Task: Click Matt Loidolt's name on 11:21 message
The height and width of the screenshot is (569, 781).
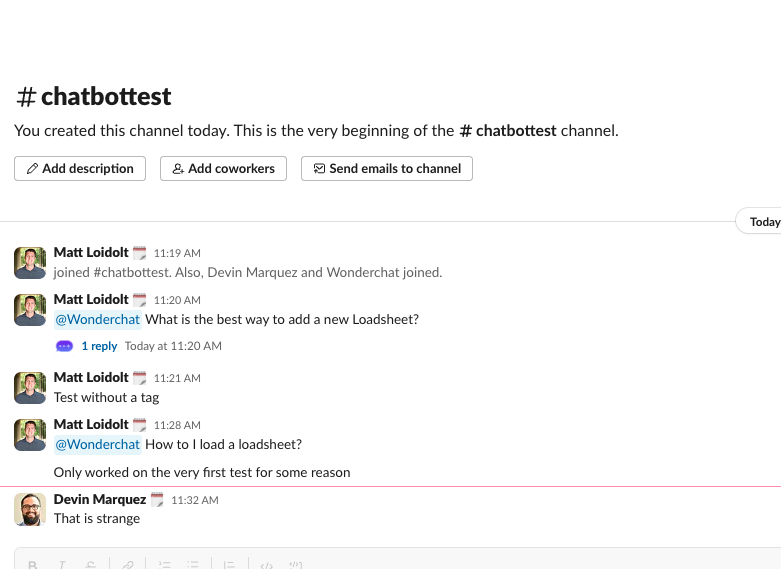Action: (91, 377)
